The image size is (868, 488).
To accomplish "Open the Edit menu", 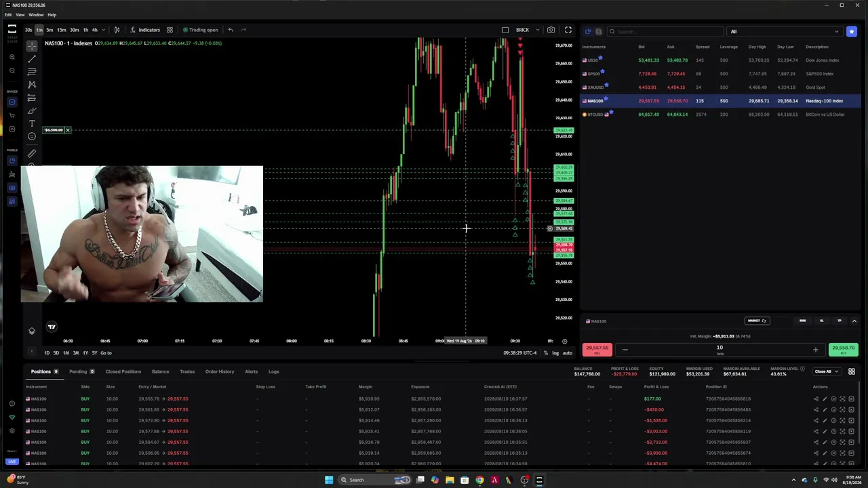I will tap(7, 14).
